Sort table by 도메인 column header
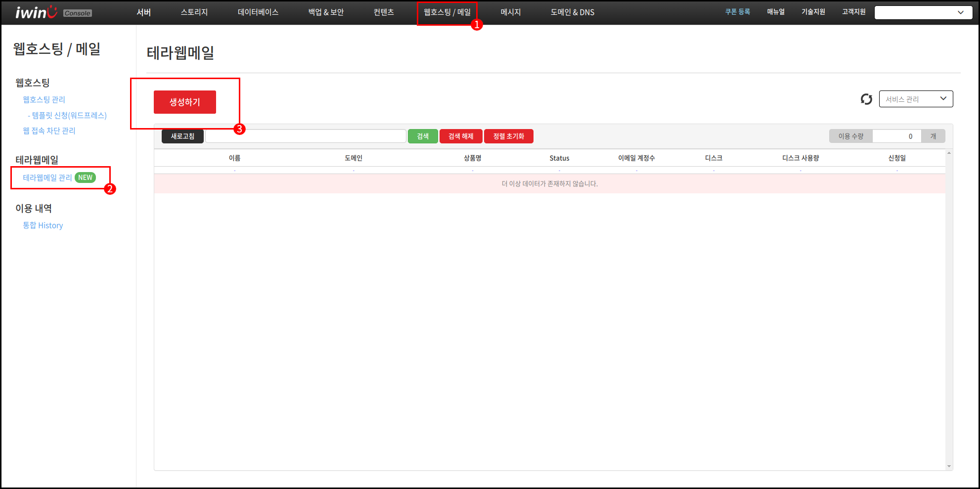980x489 pixels. [x=354, y=158]
